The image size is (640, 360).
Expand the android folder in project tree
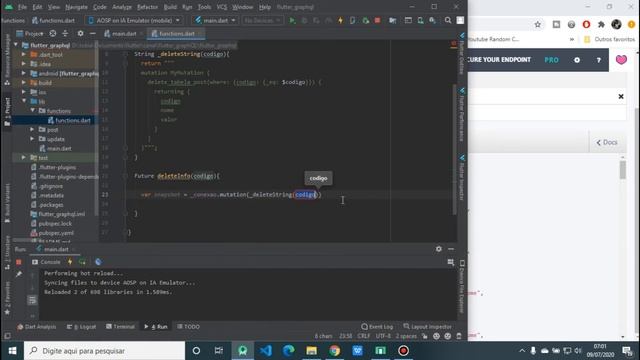[24, 73]
